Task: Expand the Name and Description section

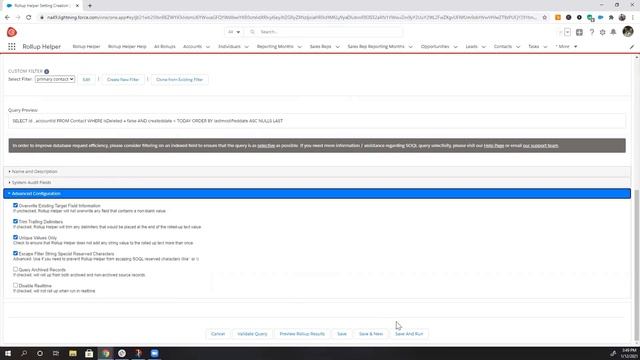Action: [317, 171]
